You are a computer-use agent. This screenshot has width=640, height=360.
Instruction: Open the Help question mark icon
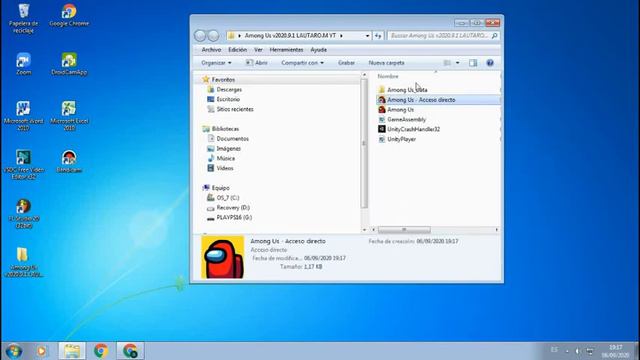click(x=490, y=63)
